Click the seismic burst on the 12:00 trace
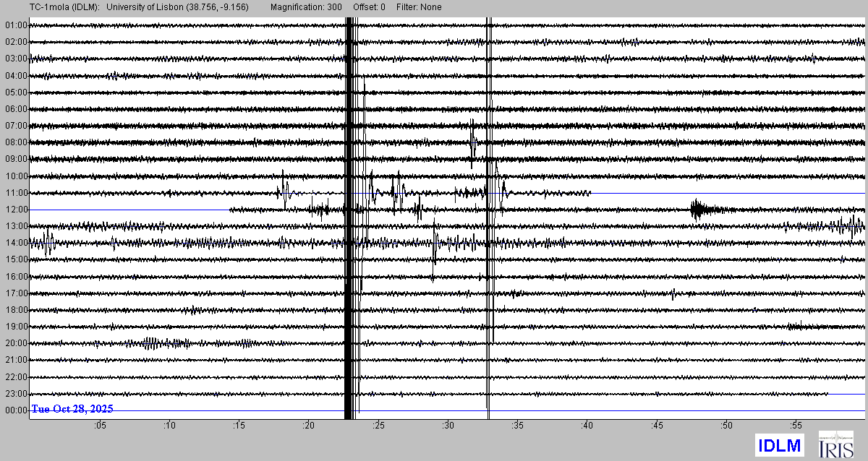 (x=700, y=210)
